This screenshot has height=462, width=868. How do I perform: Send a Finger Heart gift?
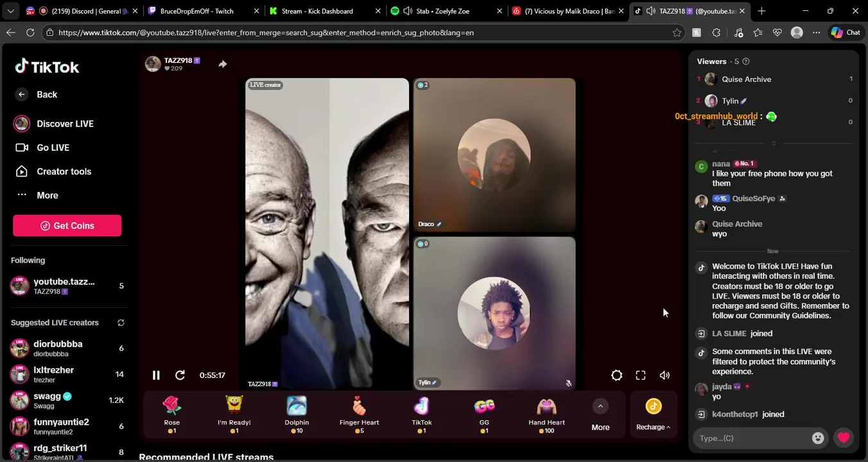[x=360, y=415]
